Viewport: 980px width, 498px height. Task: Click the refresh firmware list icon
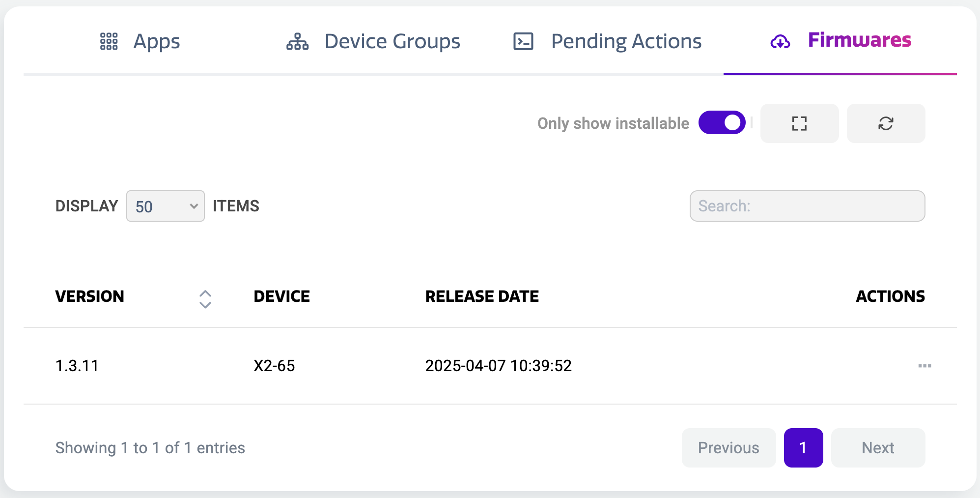coord(886,123)
